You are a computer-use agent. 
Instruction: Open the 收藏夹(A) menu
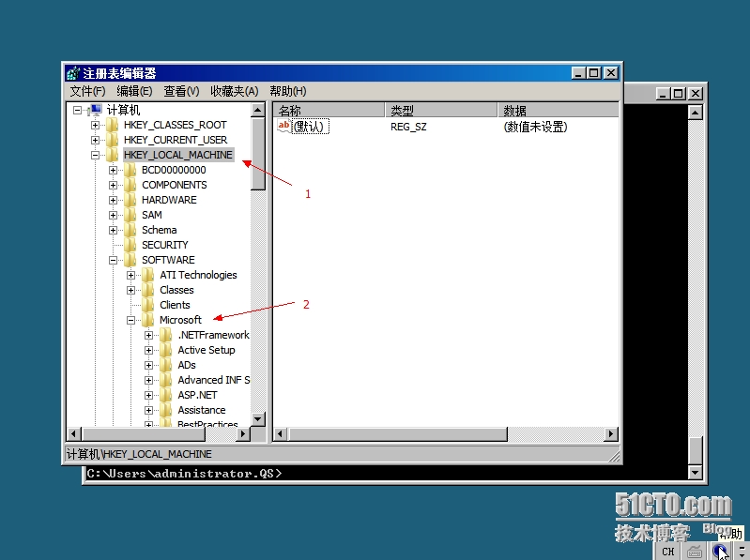click(235, 91)
